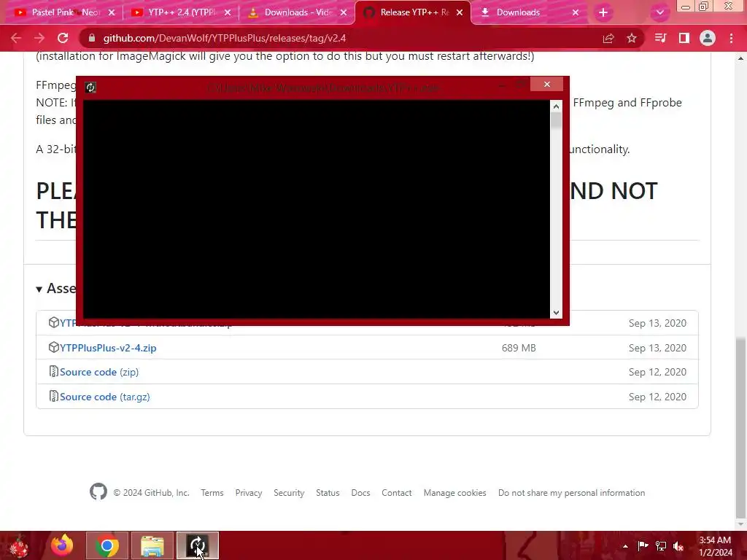Click console scrollbar down arrow
747x560 pixels.
pos(556,312)
